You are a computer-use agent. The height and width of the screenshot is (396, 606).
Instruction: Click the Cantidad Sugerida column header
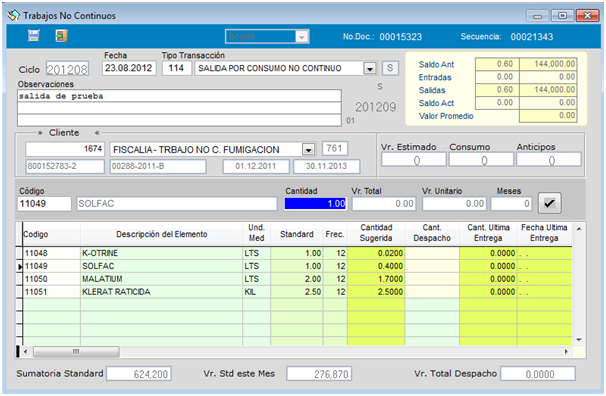[376, 233]
